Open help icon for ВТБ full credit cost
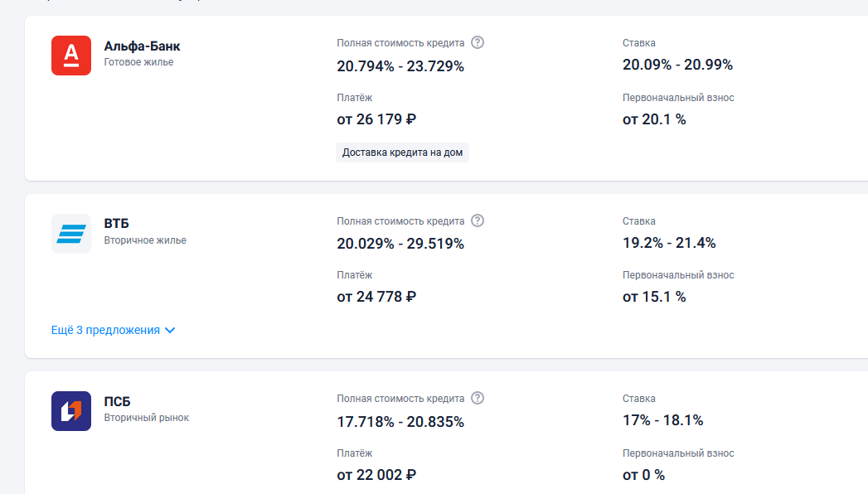868x494 pixels. [x=478, y=220]
